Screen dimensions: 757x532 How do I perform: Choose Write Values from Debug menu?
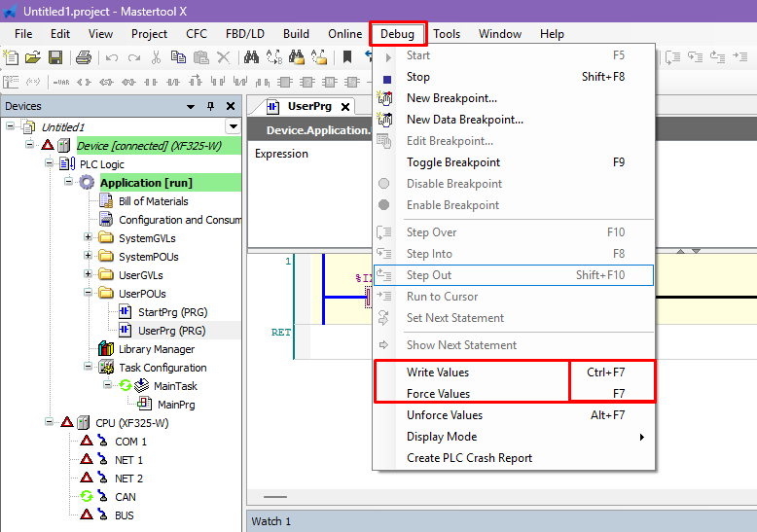click(438, 372)
